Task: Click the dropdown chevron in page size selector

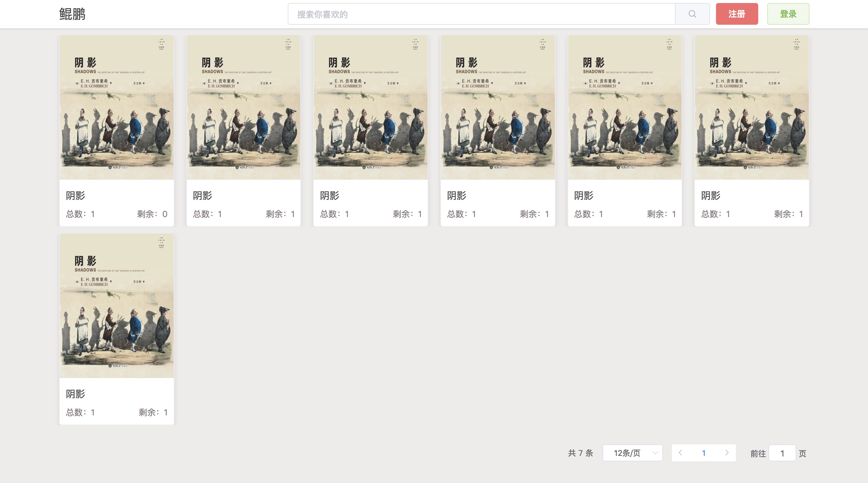Action: tap(655, 453)
